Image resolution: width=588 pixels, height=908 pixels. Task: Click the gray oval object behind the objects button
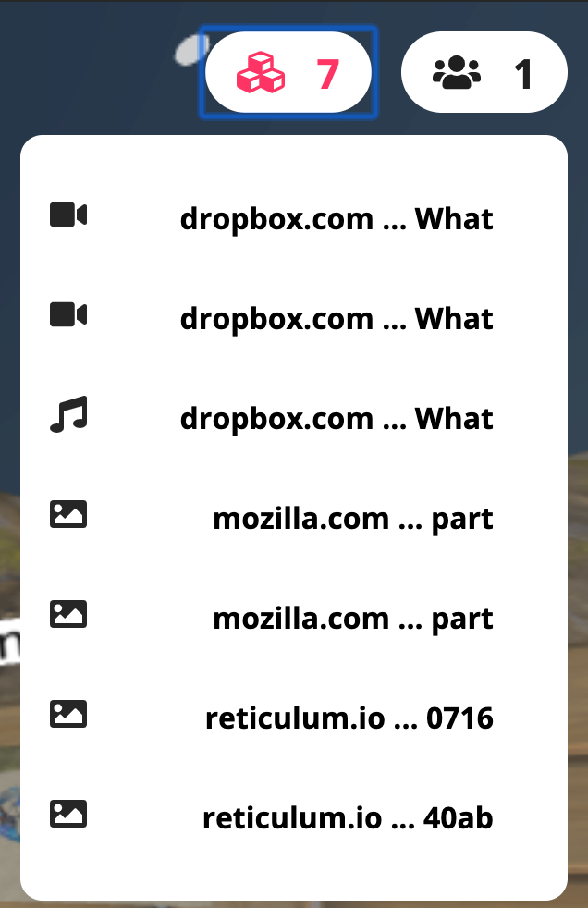[x=190, y=51]
